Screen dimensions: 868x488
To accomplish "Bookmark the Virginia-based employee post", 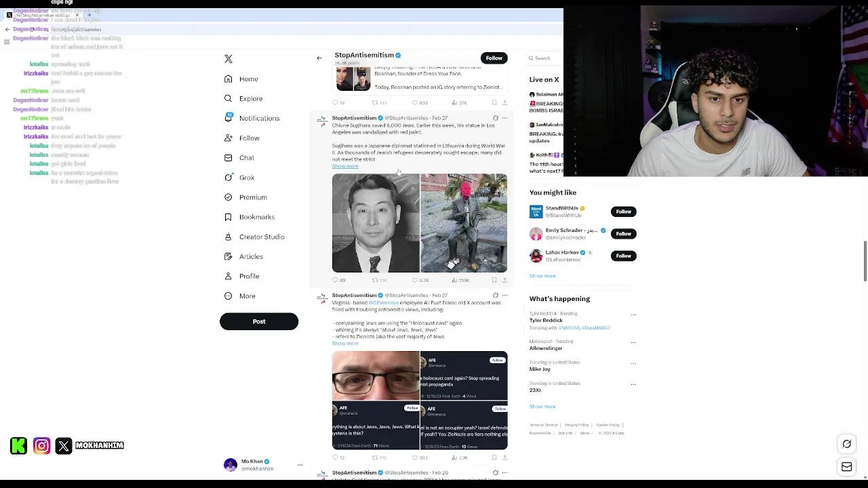I will coord(494,457).
